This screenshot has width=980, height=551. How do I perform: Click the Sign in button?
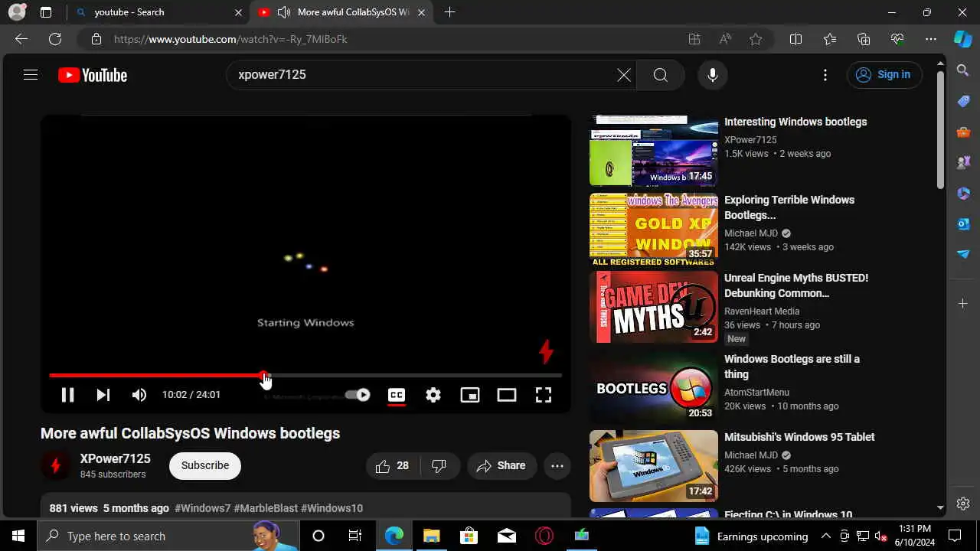tap(884, 75)
